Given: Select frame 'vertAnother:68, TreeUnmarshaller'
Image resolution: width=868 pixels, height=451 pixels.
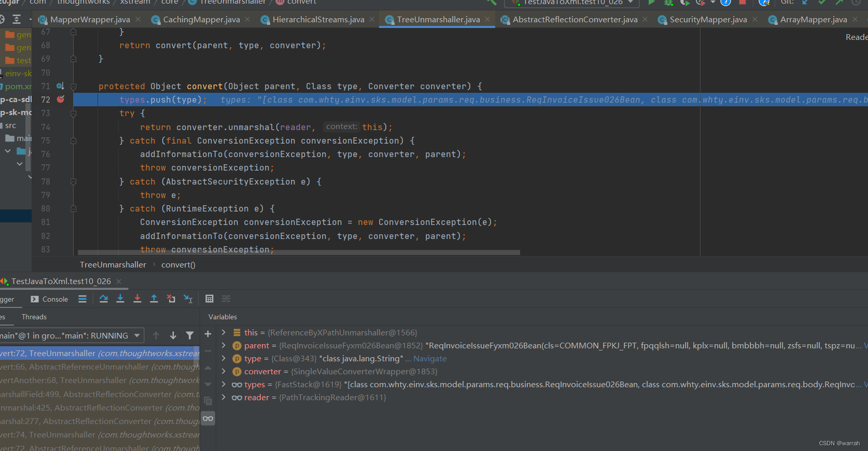Looking at the screenshot, I should coord(100,380).
